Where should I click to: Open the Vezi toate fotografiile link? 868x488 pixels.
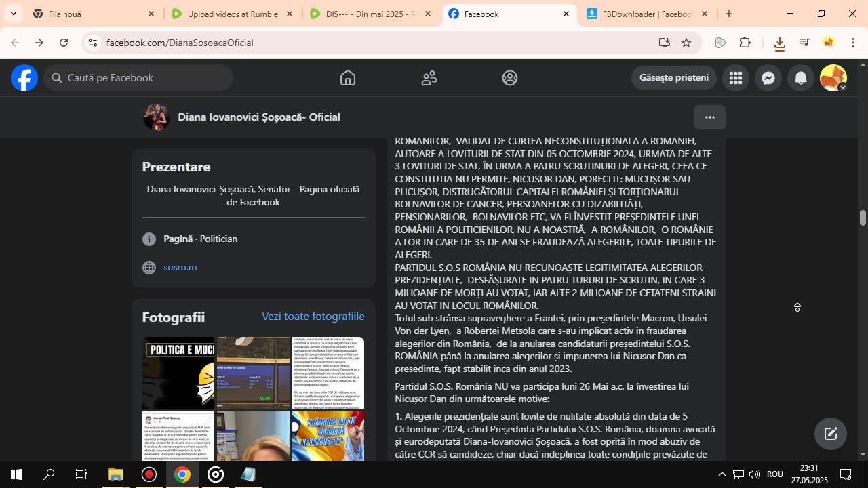pyautogui.click(x=313, y=317)
